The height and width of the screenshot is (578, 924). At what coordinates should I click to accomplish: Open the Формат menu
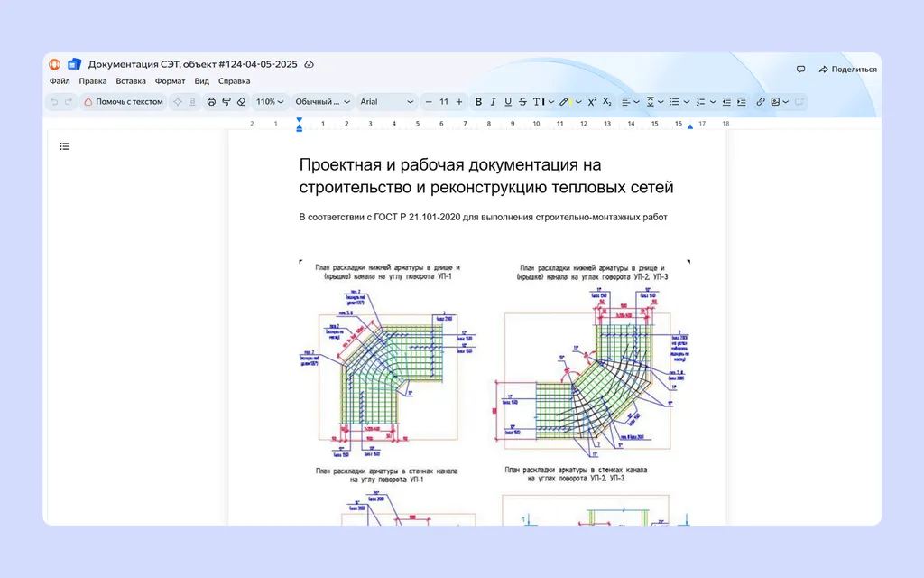(170, 81)
